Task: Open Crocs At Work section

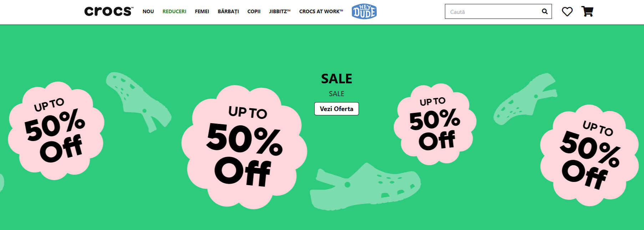Action: click(x=321, y=11)
